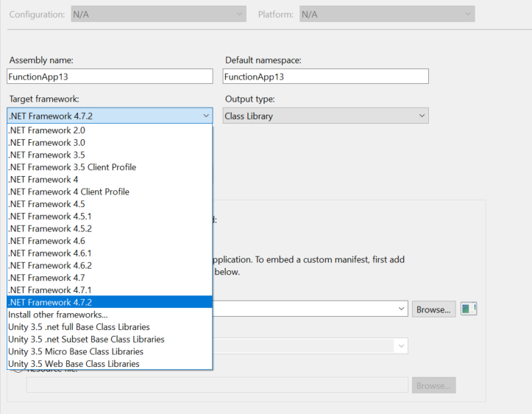Pick .NET Framework 4.6.1 from list
Viewport: 532px width, 414px height.
tap(110, 253)
